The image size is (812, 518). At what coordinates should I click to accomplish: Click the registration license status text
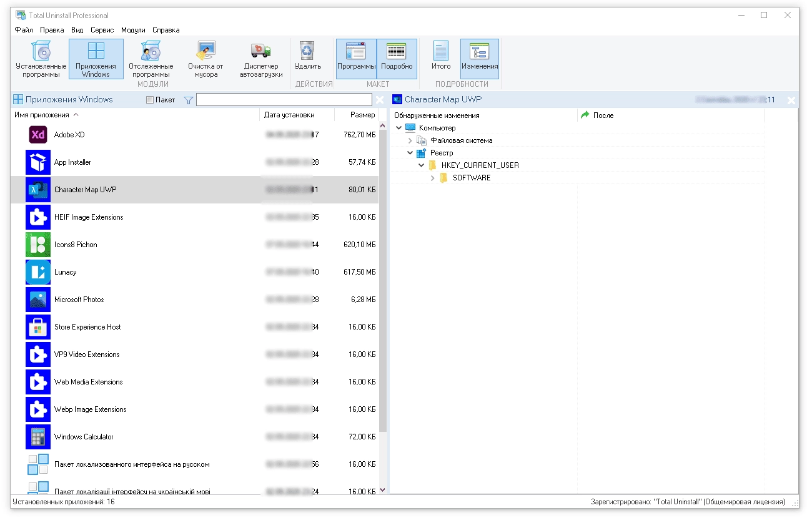pyautogui.click(x=688, y=502)
